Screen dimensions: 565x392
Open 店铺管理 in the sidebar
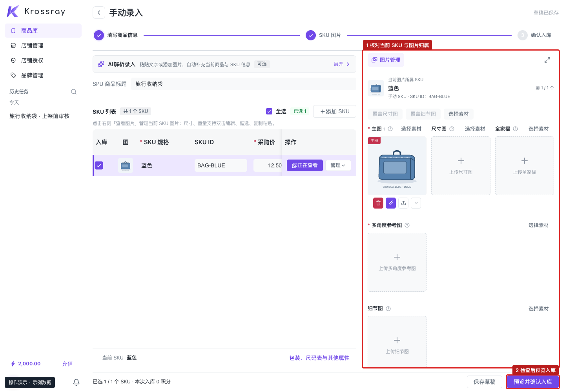pyautogui.click(x=43, y=45)
